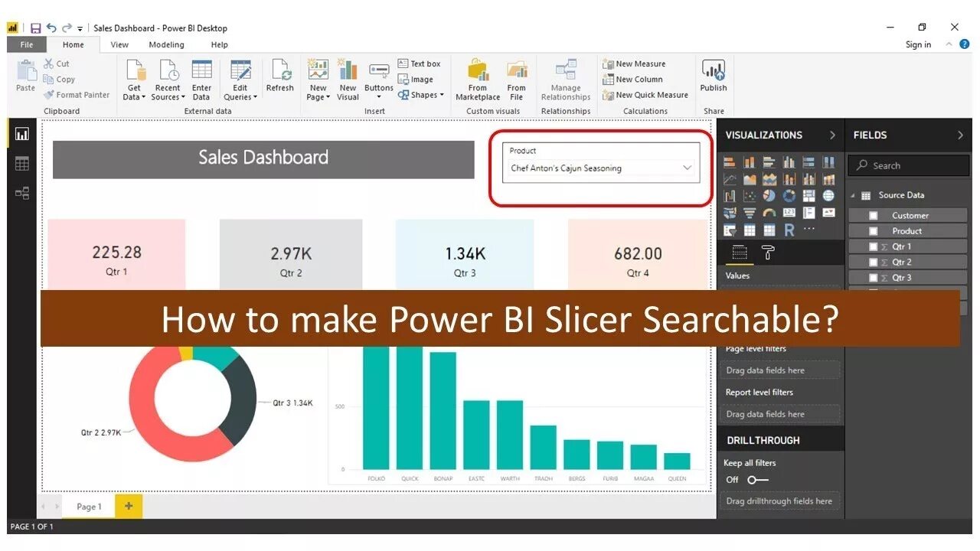Viewport: 980px width, 551px height.
Task: Pick the Area chart visualization
Action: pyautogui.click(x=750, y=179)
